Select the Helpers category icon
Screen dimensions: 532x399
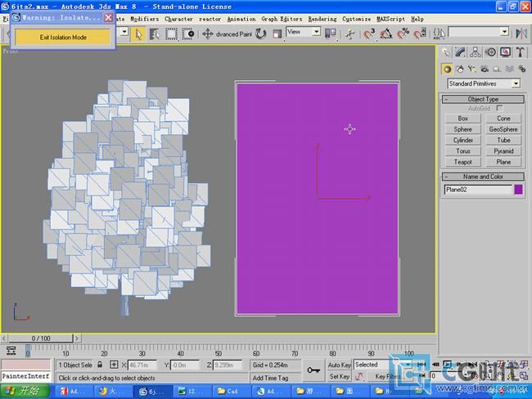pos(497,69)
